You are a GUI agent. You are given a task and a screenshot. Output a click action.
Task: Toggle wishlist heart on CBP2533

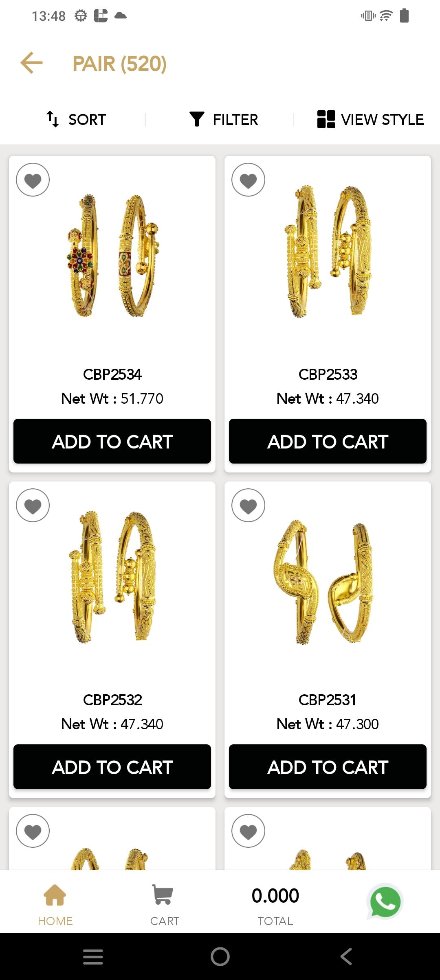point(248,180)
